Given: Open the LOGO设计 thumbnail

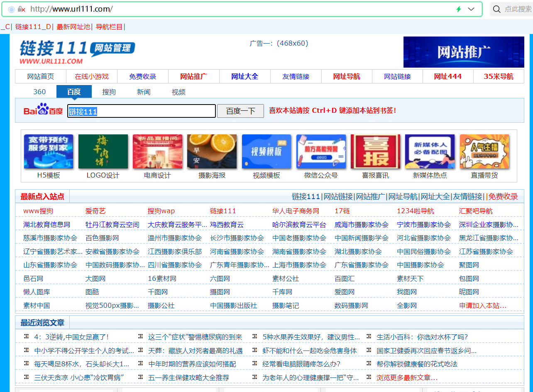Looking at the screenshot, I should click(x=103, y=151).
